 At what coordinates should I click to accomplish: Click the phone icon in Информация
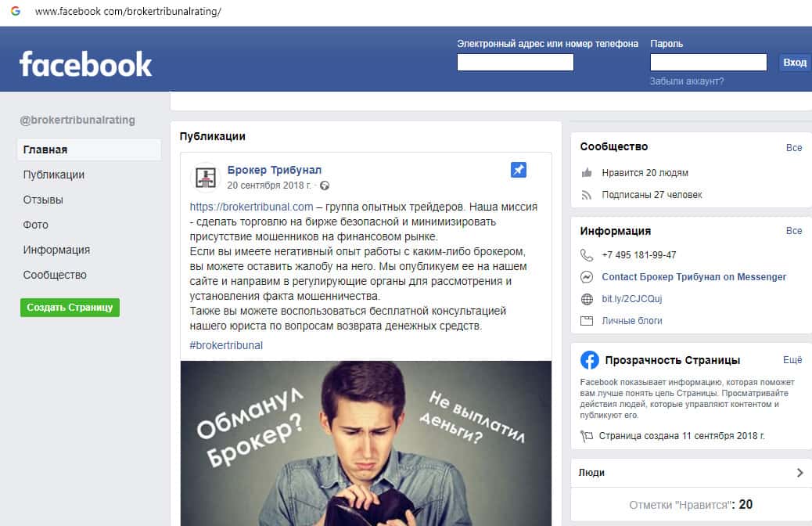(586, 255)
